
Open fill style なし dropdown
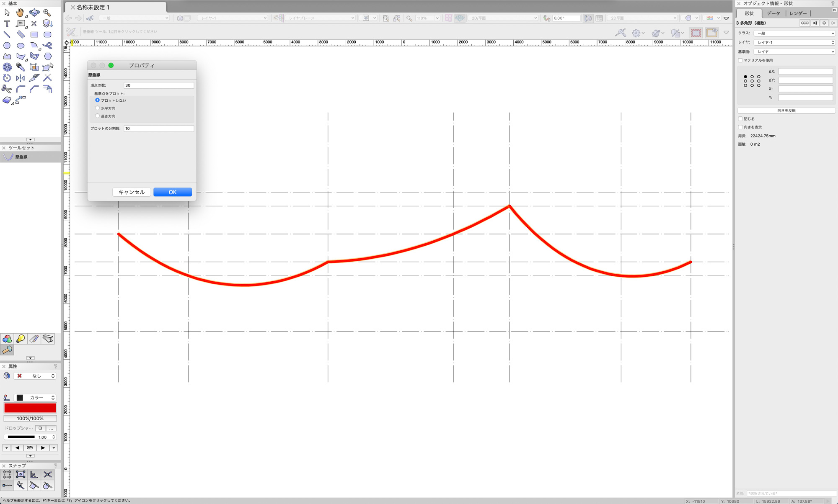[x=35, y=376]
